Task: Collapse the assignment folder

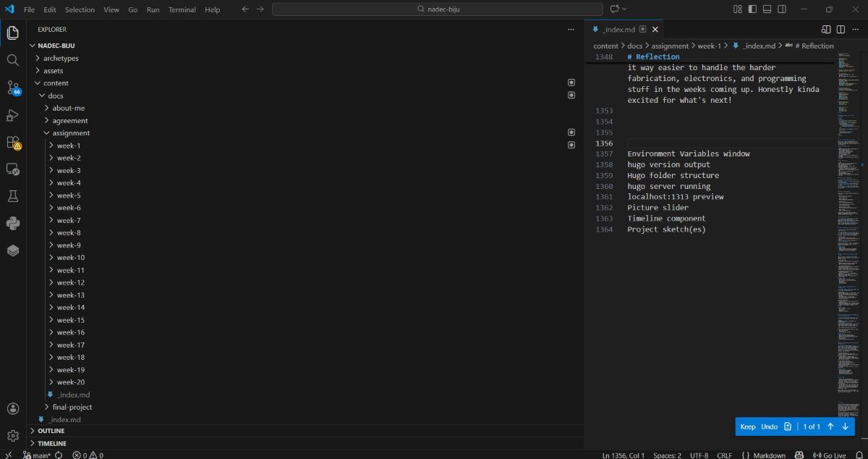Action: [x=71, y=132]
